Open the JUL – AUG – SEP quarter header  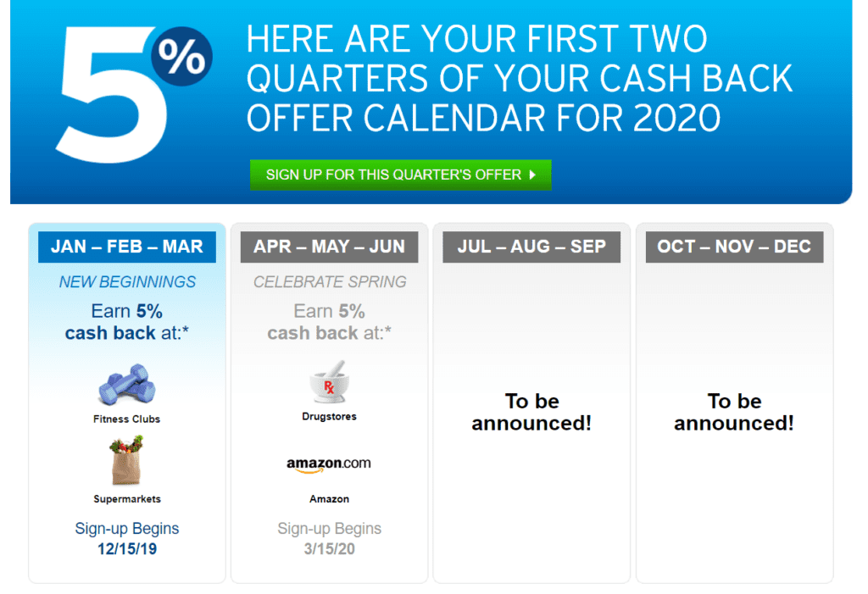[x=531, y=247]
